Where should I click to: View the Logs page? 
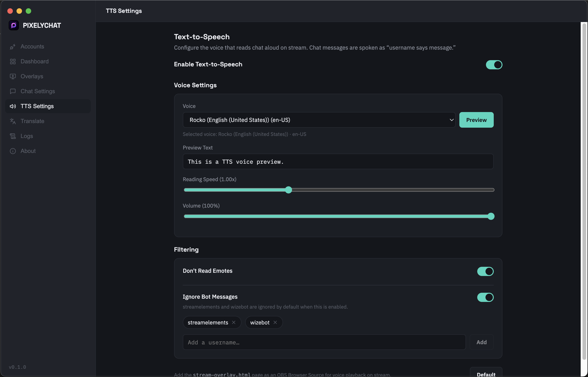point(48,136)
